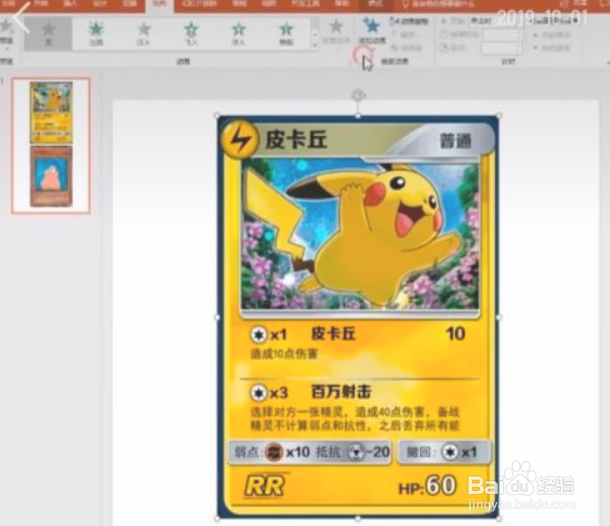The width and height of the screenshot is (610, 526).
Task: Switch to the View (视图) tab
Action: click(268, 4)
